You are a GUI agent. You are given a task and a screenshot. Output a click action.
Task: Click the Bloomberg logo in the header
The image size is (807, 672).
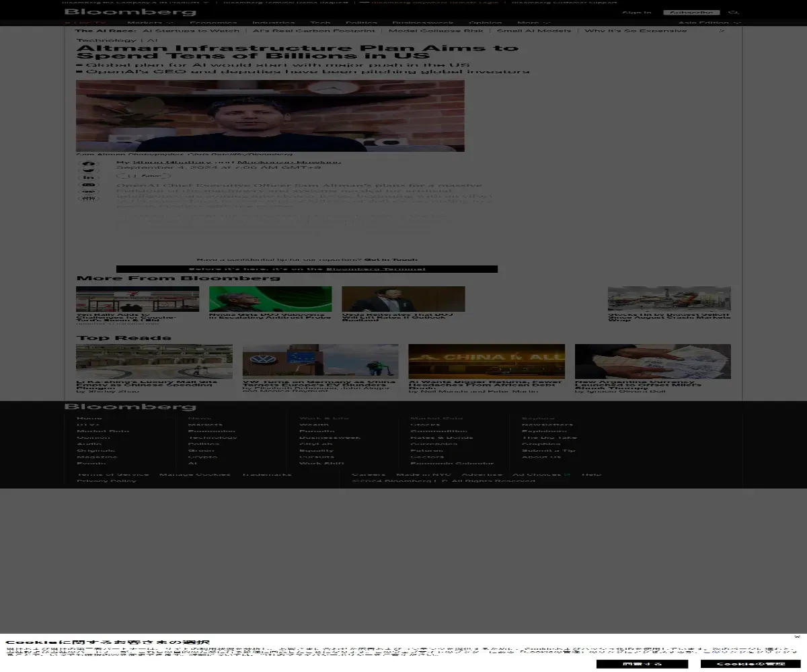pyautogui.click(x=130, y=12)
